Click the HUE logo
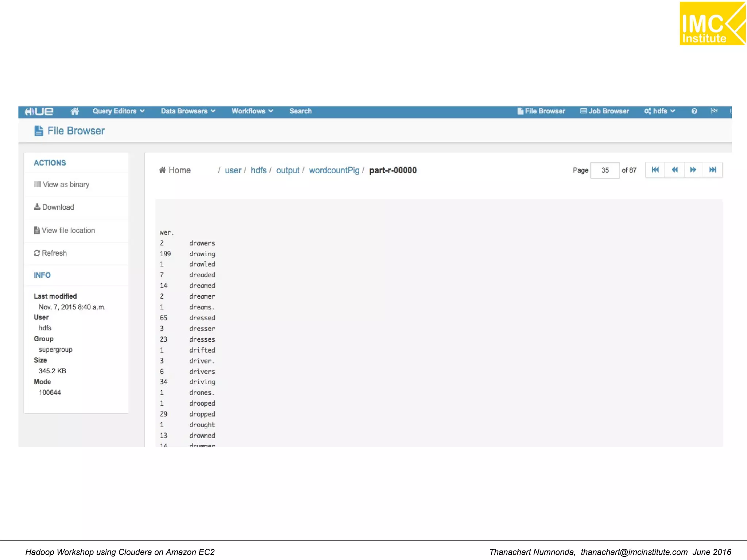Image resolution: width=747 pixels, height=560 pixels. (39, 112)
